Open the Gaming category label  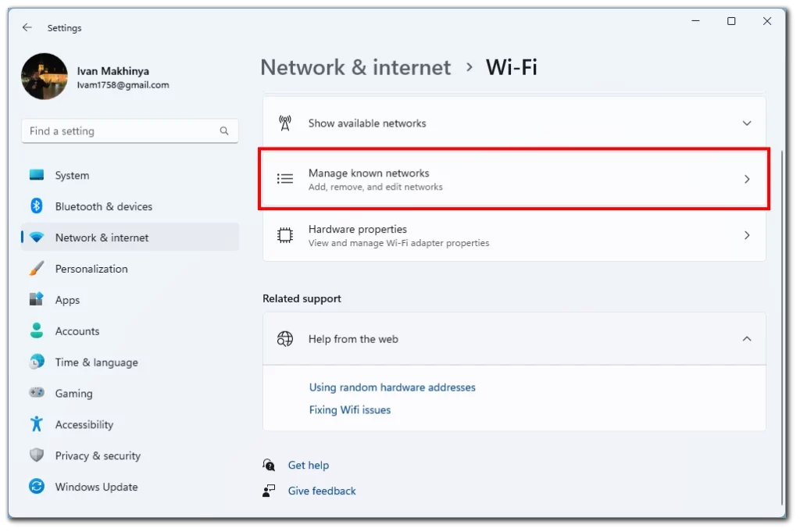(x=74, y=394)
